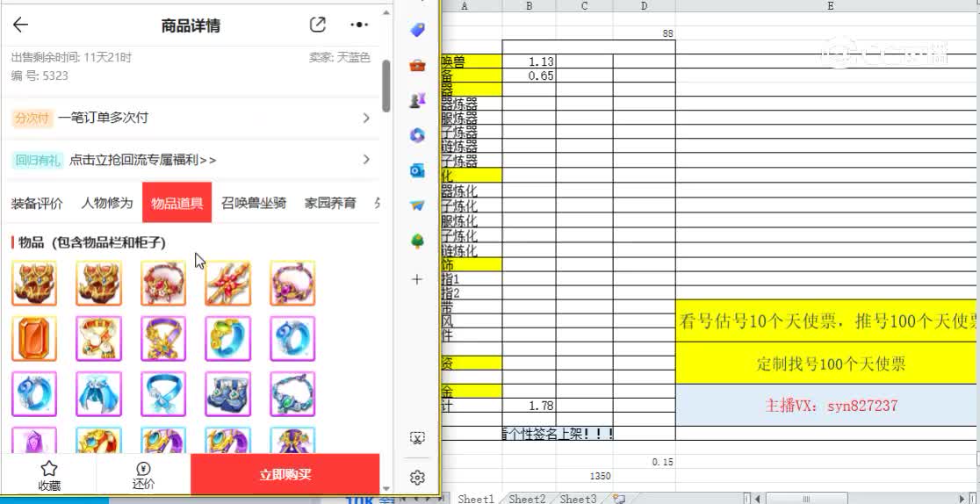Open the red toolbox sidebar icon
Image resolution: width=980 pixels, height=504 pixels.
click(x=417, y=65)
